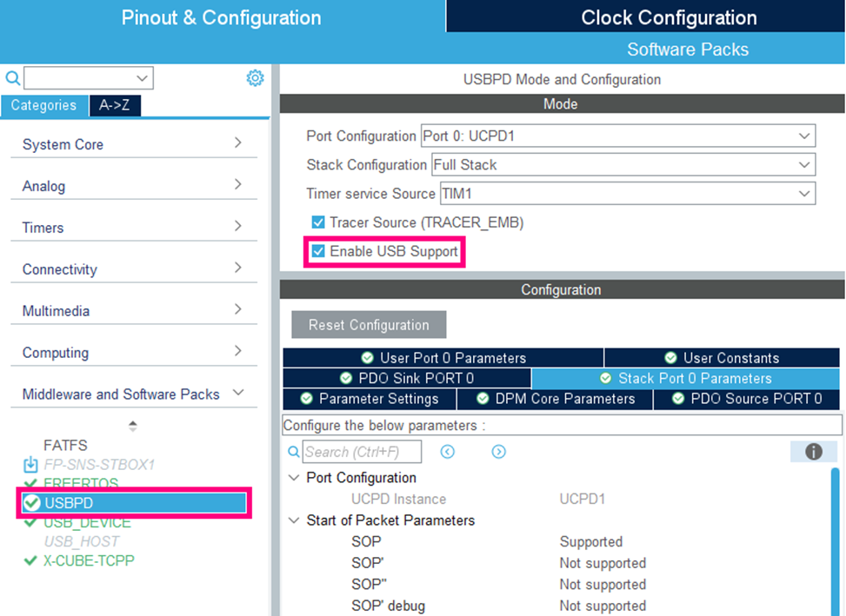Toggle the checkmark on the USBPD entry
Image resolution: width=846 pixels, height=616 pixels.
(x=30, y=502)
